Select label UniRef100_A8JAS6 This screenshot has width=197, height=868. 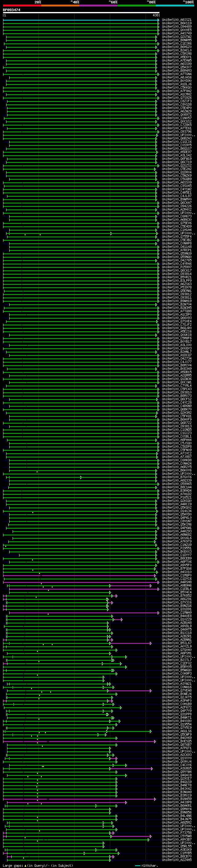coord(177,77)
